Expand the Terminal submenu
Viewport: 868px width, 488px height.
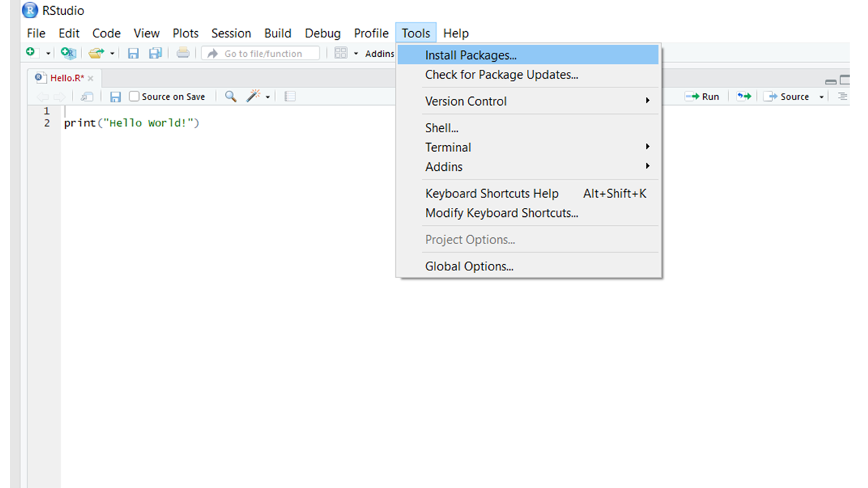tap(528, 147)
